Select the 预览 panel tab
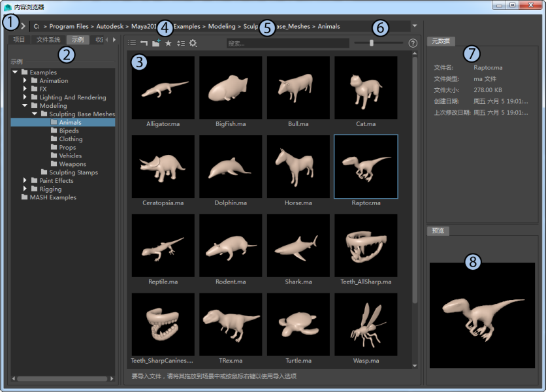The width and height of the screenshot is (546, 392). click(438, 231)
